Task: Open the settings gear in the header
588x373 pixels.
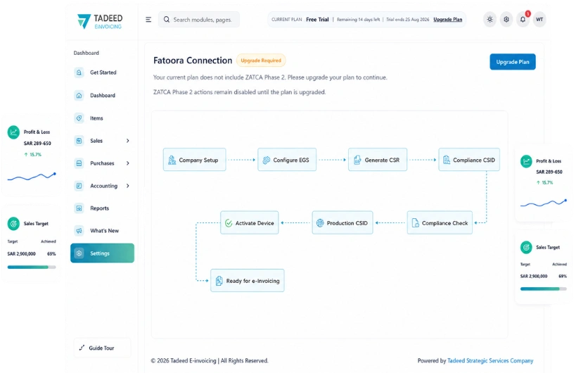Action: click(x=506, y=20)
